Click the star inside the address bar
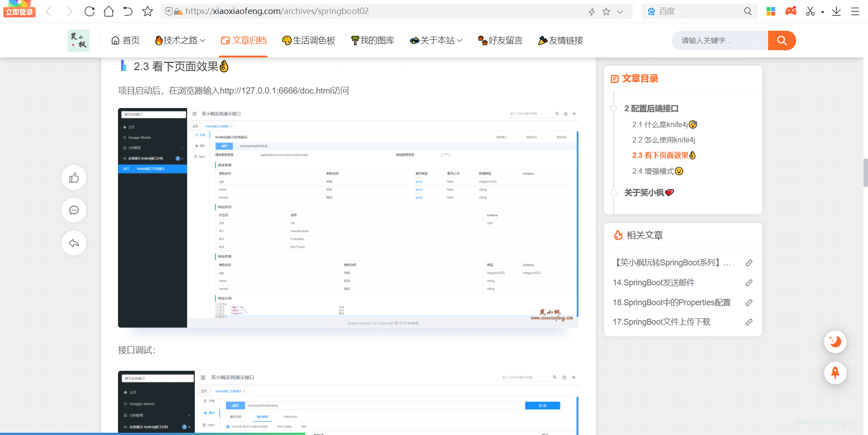868x435 pixels. [606, 12]
